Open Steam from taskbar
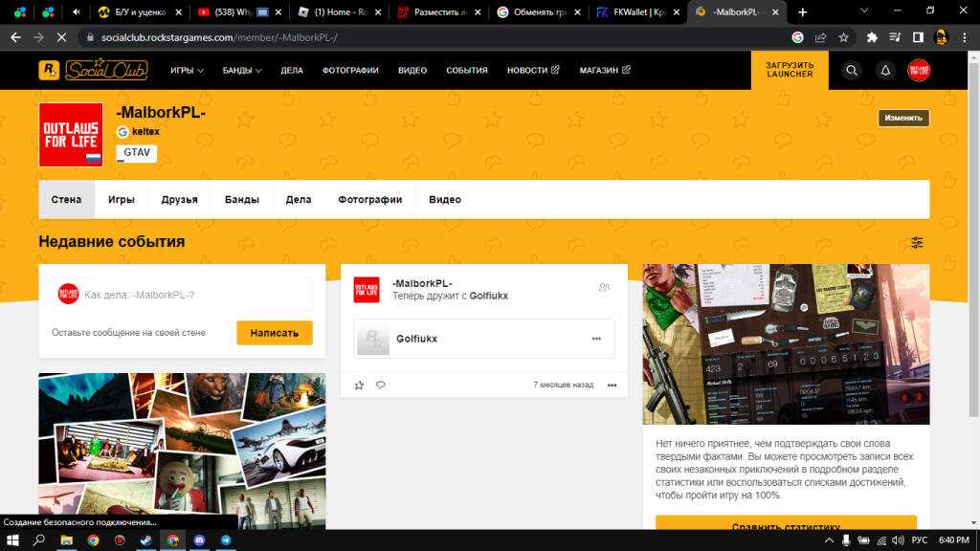 click(x=145, y=540)
